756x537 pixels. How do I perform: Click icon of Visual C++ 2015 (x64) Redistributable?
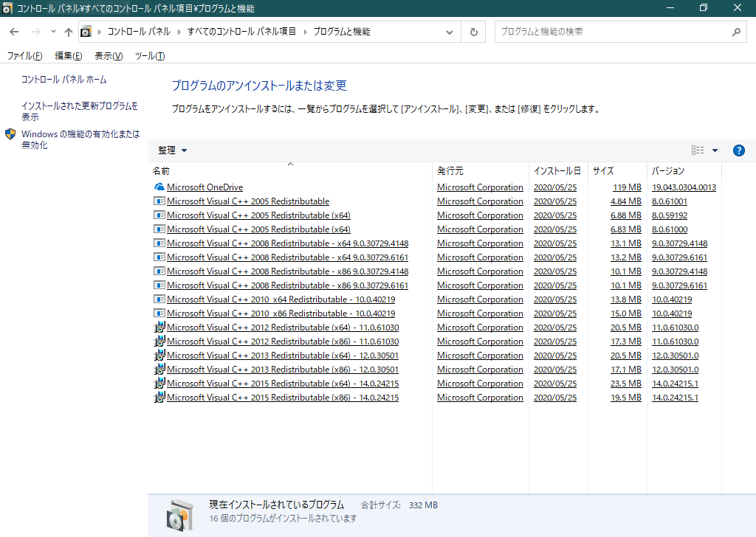click(x=159, y=383)
